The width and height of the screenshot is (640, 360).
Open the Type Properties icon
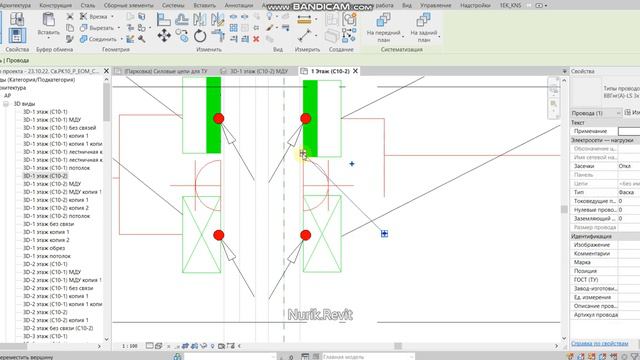[x=17, y=19]
